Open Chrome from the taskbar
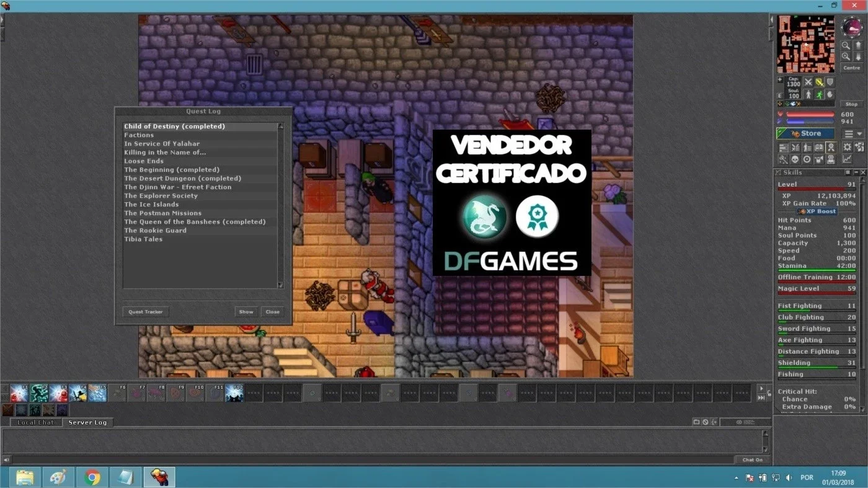This screenshot has width=868, height=488. point(92,477)
